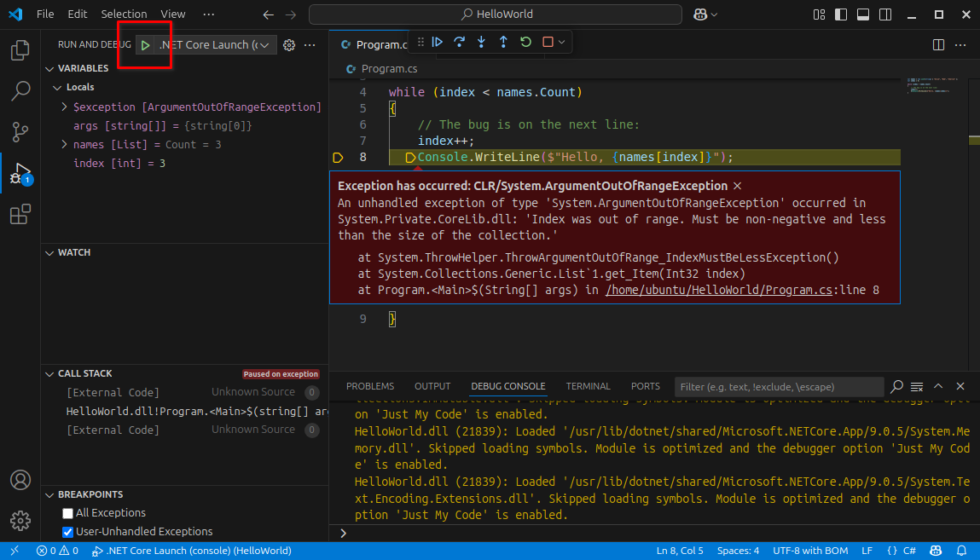The width and height of the screenshot is (980, 560).
Task: Open the Copilot chat menu
Action: point(705,14)
